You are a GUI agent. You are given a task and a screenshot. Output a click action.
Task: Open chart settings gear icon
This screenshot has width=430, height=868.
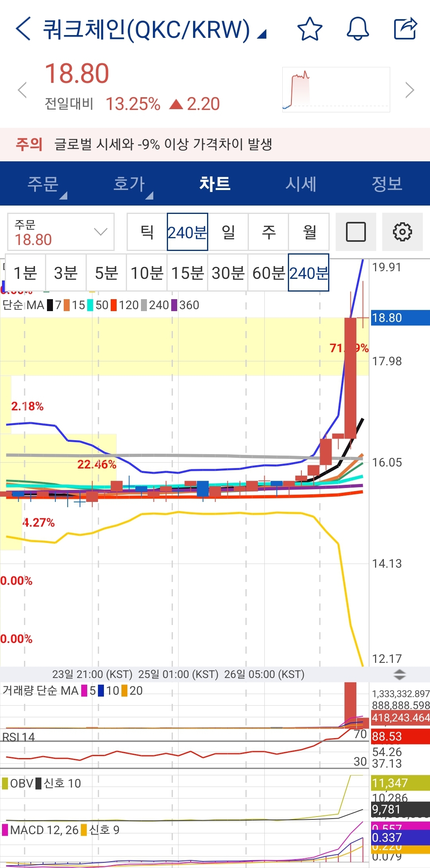pos(403,232)
